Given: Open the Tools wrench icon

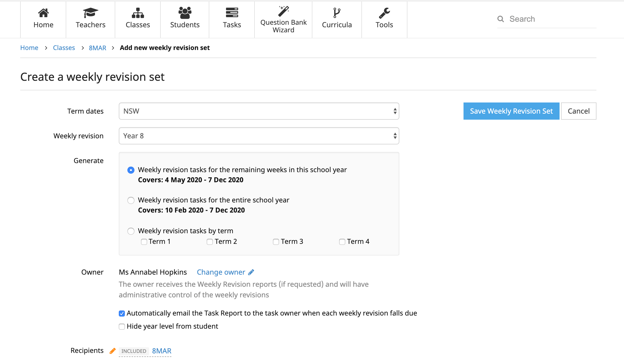Looking at the screenshot, I should (x=384, y=13).
